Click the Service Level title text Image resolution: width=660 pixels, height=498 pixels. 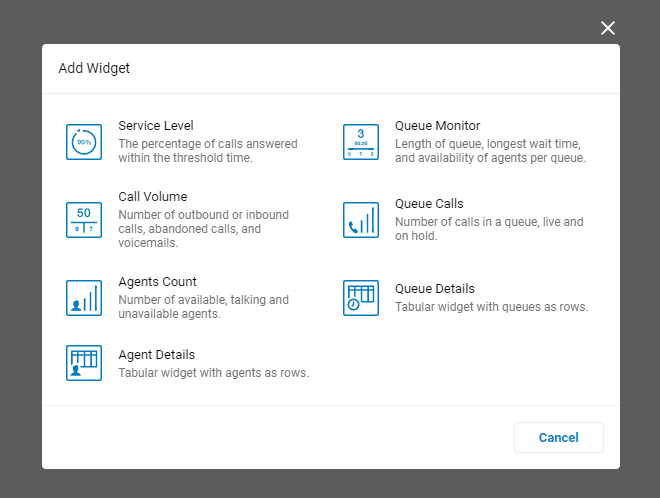(x=156, y=126)
